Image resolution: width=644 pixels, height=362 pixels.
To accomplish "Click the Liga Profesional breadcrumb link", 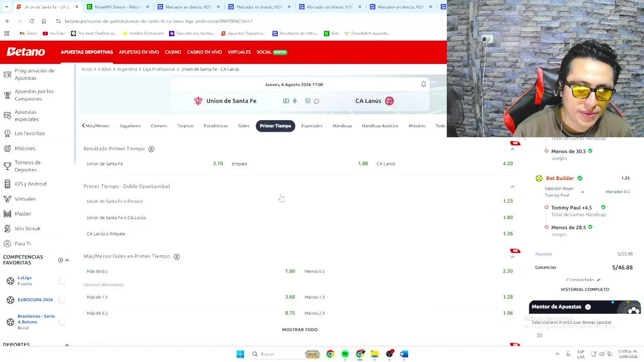I will pos(159,69).
